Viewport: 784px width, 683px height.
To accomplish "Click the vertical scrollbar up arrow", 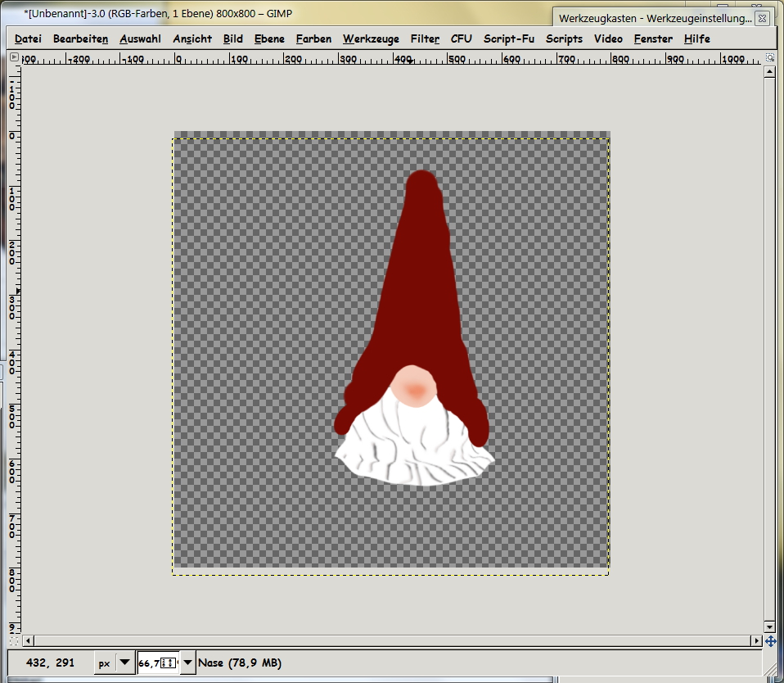I will tap(769, 72).
